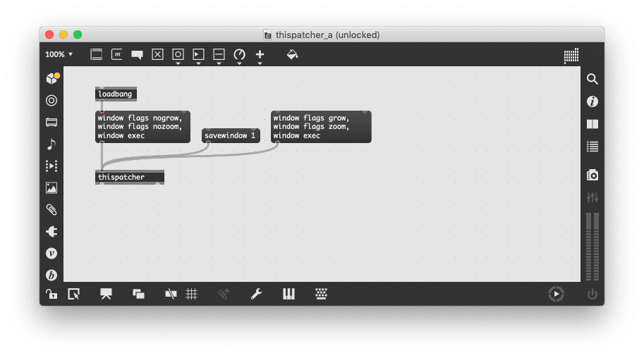644x358 pixels.
Task: Open the Format paint bucket palette
Action: pos(292,54)
